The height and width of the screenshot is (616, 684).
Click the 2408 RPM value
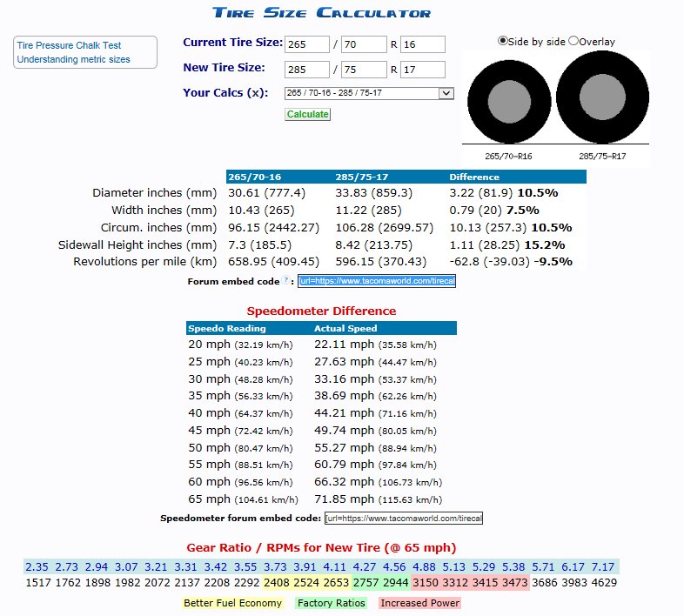[276, 583]
